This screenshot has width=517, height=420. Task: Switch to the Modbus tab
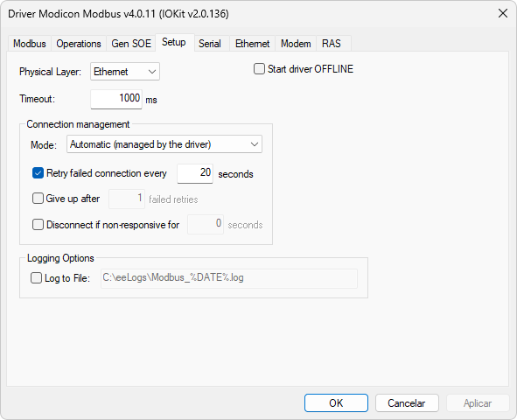[x=30, y=44]
